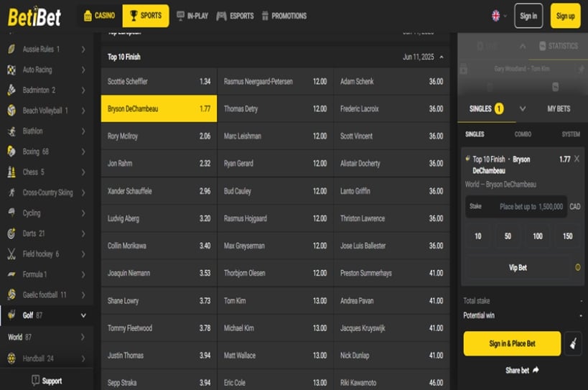This screenshot has height=390, width=588.
Task: Click the Badminton shuttlecock icon
Action: pyautogui.click(x=11, y=90)
